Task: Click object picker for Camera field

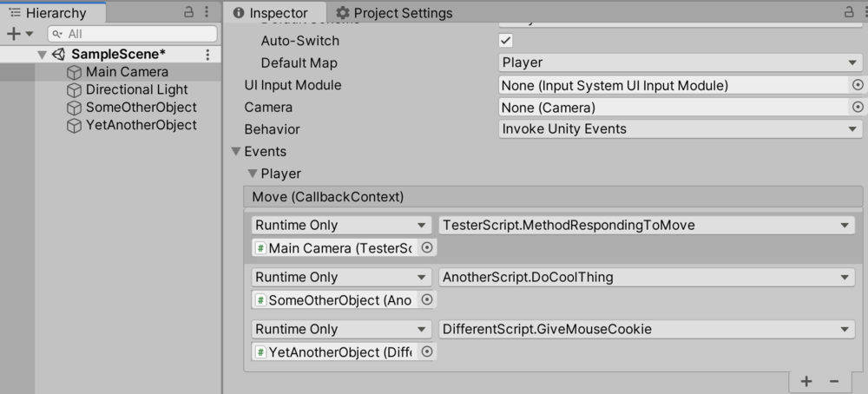Action: point(858,107)
